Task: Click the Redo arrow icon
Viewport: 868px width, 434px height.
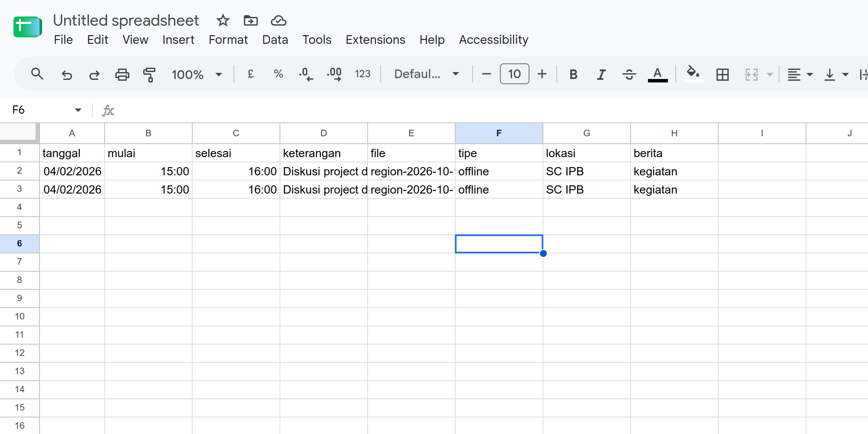Action: (94, 75)
